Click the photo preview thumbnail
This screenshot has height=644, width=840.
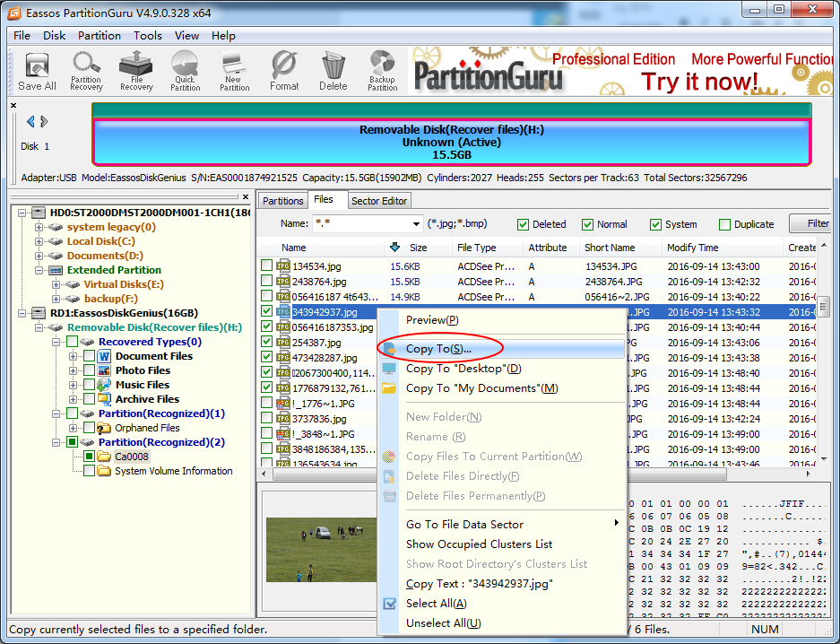click(321, 549)
